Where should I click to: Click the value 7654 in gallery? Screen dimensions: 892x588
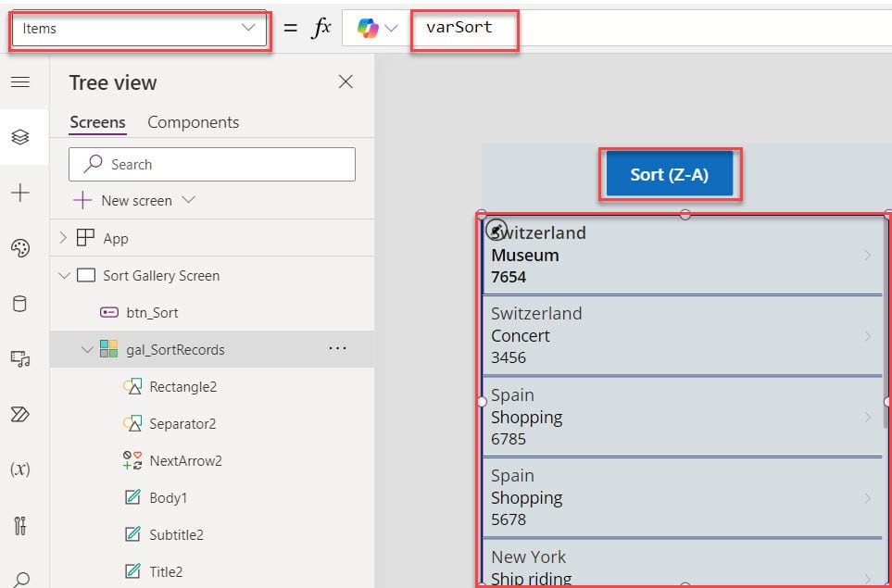[509, 277]
